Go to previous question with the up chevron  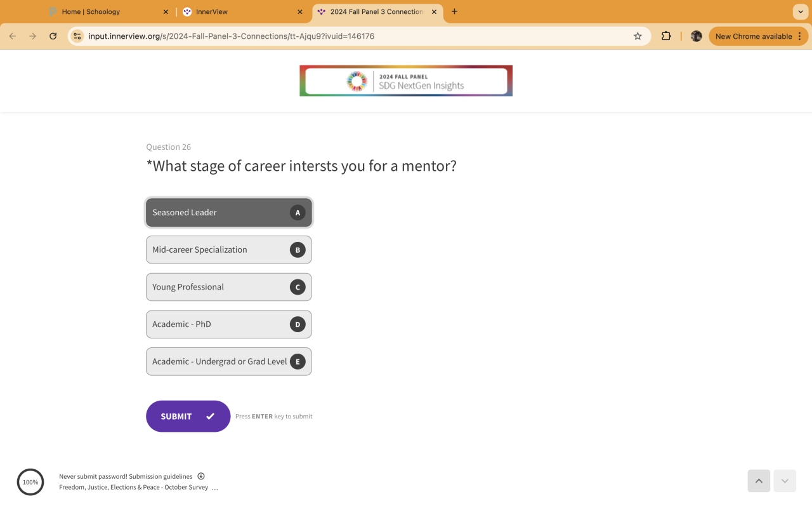(759, 481)
